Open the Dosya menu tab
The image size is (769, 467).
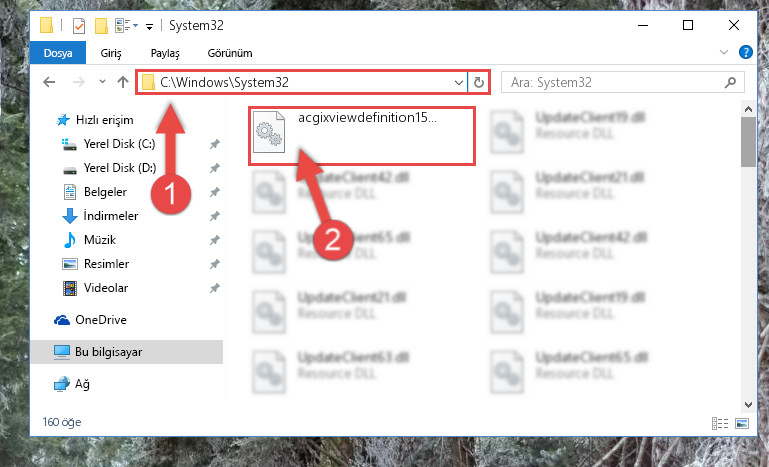coord(58,53)
